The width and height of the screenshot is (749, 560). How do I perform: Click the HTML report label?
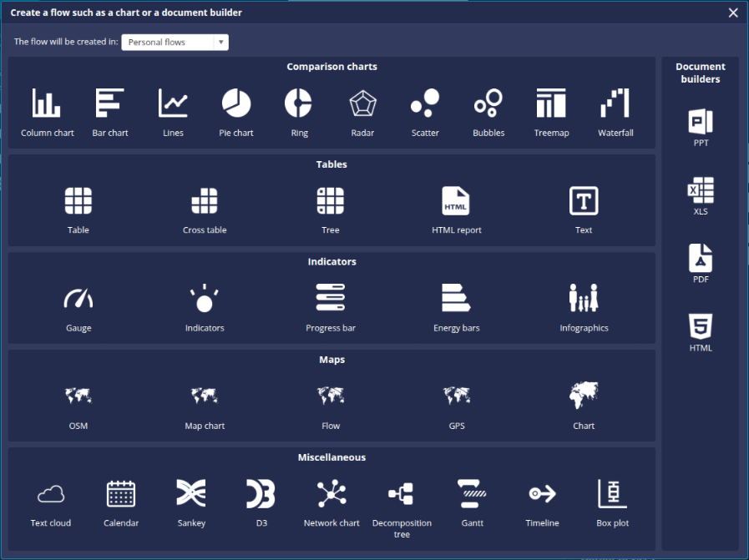457,230
